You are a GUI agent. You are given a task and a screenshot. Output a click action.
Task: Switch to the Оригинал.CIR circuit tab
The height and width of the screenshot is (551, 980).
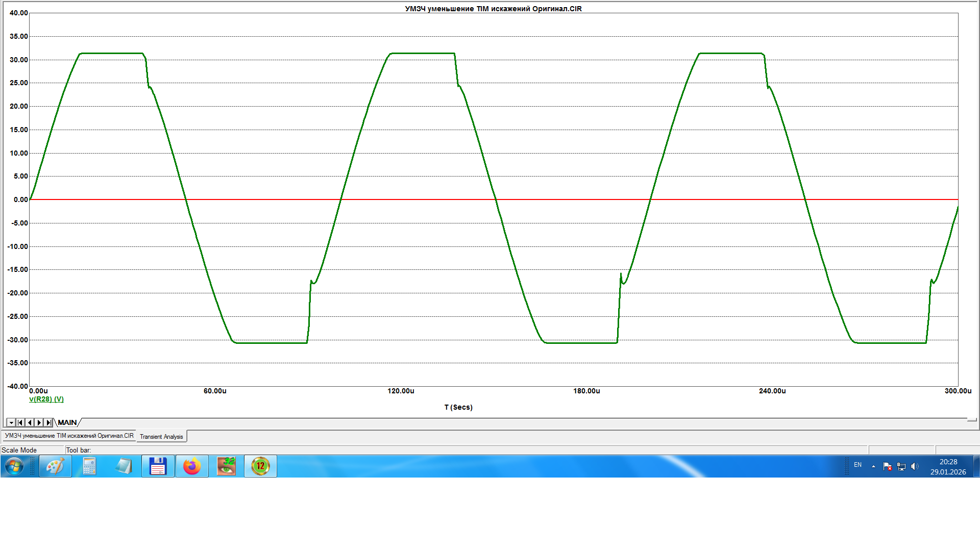click(x=69, y=436)
